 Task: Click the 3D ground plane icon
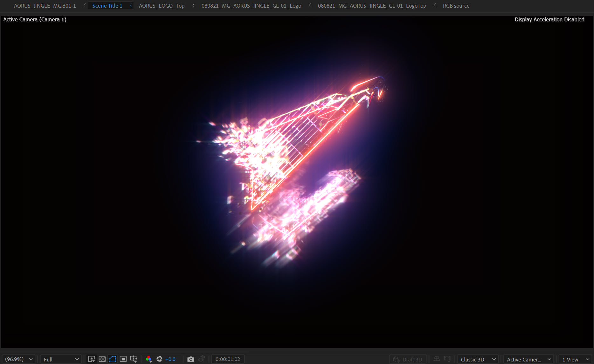click(437, 359)
